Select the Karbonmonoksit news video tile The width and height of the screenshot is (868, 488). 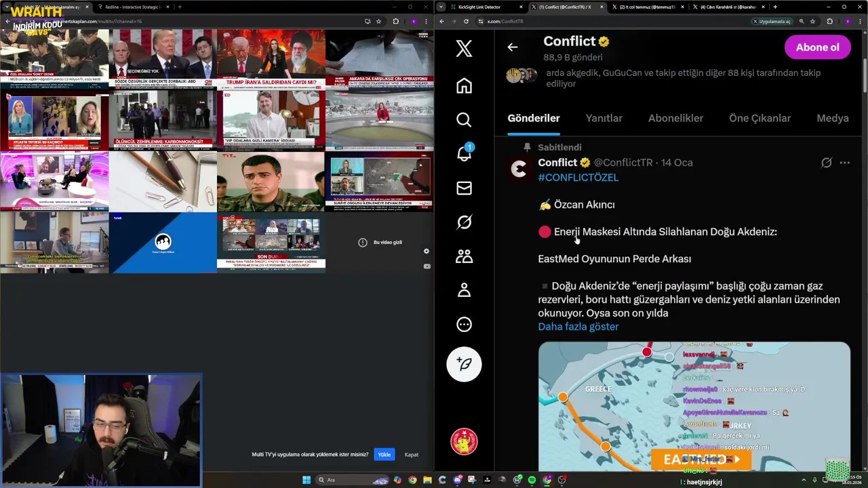(x=163, y=120)
